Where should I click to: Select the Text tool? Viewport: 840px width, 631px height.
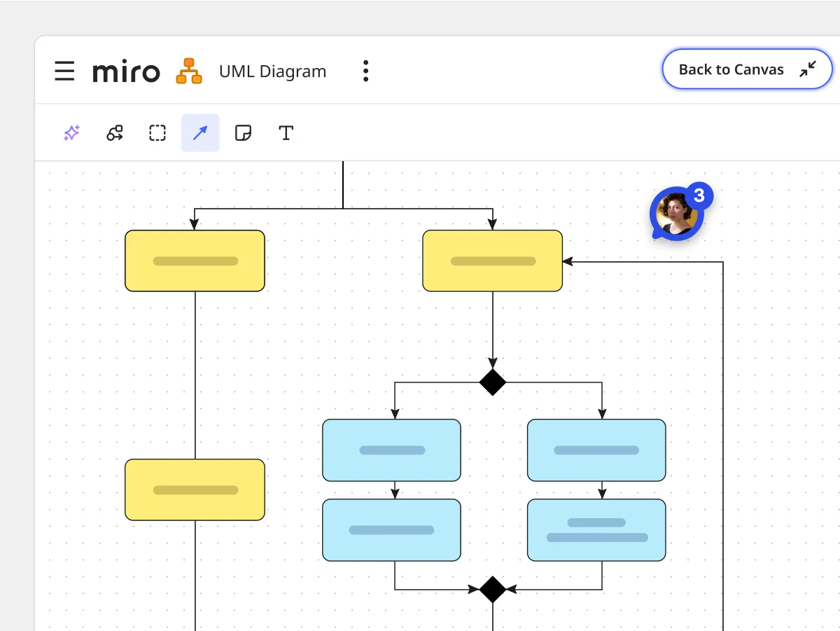[x=286, y=133]
